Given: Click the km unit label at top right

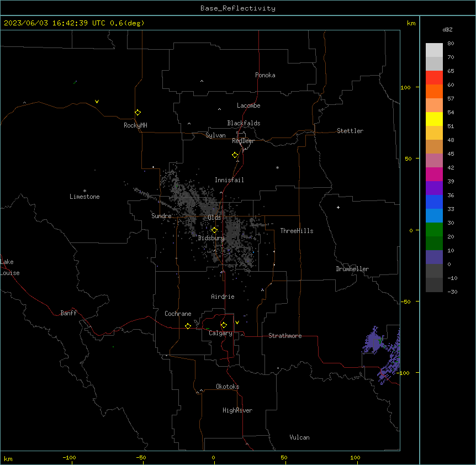Looking at the screenshot, I should (x=411, y=23).
